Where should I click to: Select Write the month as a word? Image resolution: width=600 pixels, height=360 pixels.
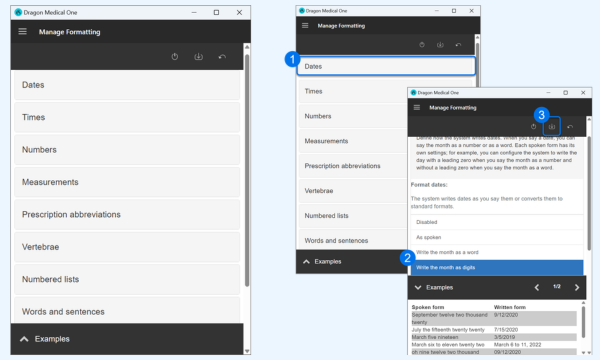[497, 252]
